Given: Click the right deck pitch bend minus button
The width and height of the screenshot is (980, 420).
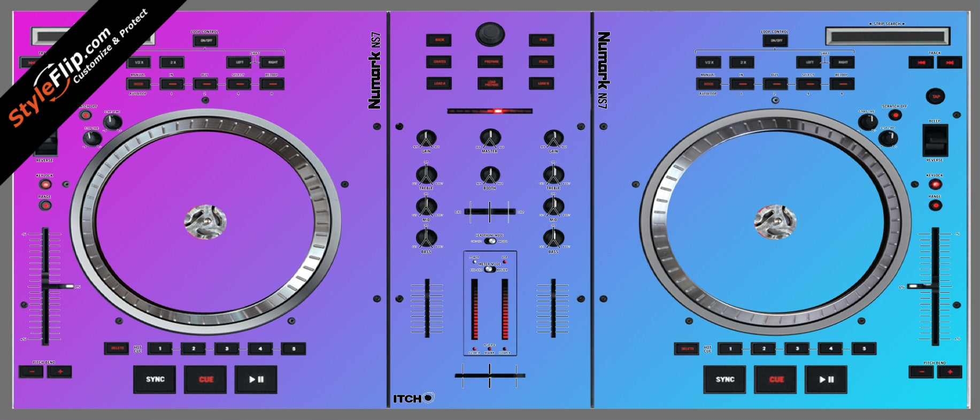Looking at the screenshot, I should tap(922, 371).
